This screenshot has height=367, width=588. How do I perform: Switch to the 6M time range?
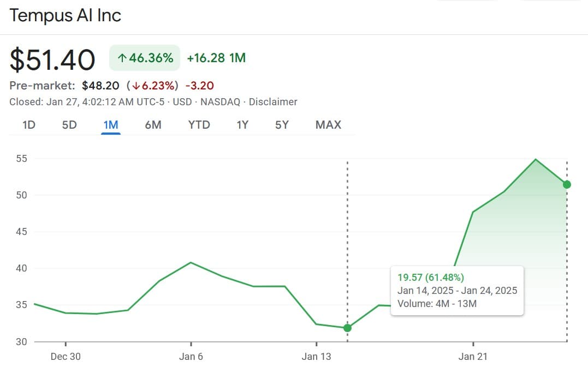coord(153,125)
